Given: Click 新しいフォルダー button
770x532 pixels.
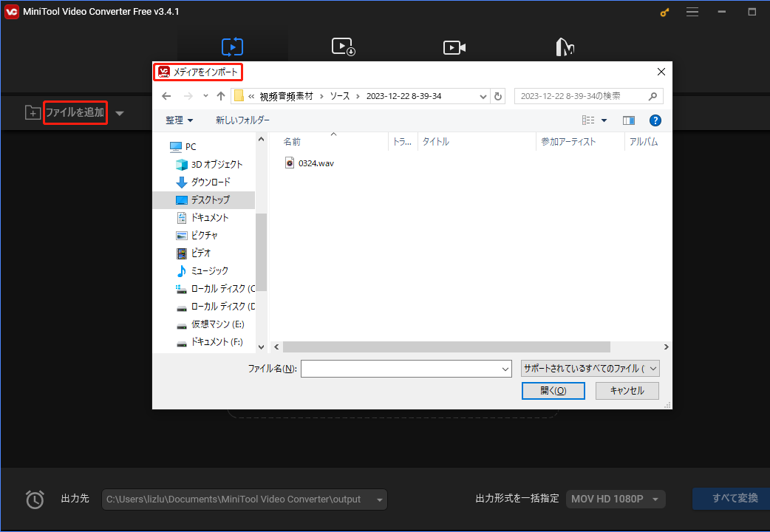Looking at the screenshot, I should (x=242, y=120).
